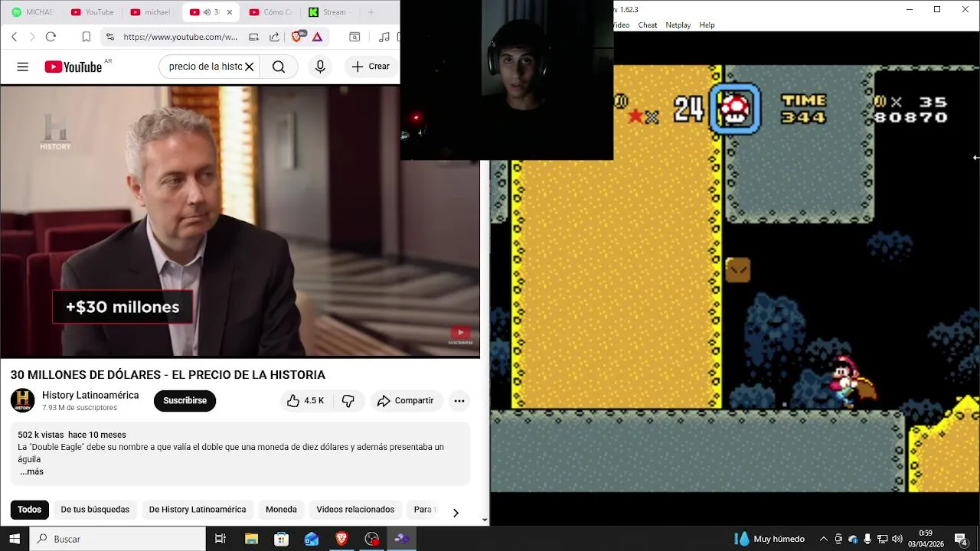Open the emulator Help menu
This screenshot has height=551, width=980.
tap(707, 25)
